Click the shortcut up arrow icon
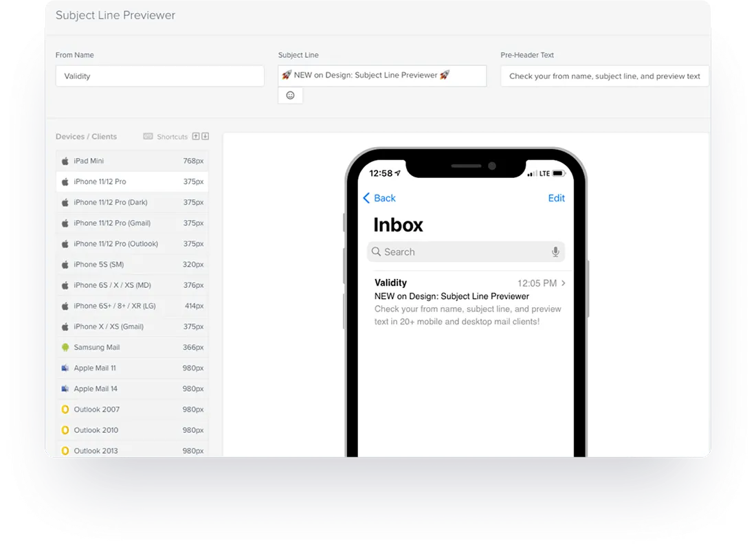Viewport: 756px width, 549px height. (x=196, y=137)
